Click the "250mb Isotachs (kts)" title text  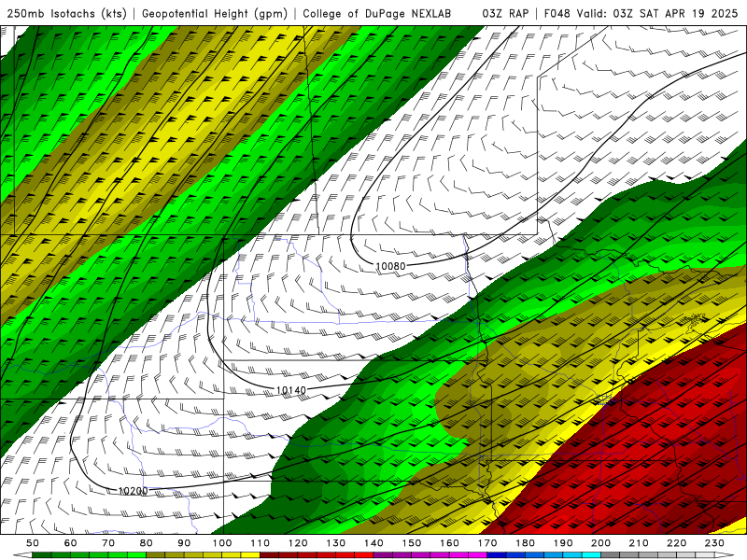click(66, 14)
